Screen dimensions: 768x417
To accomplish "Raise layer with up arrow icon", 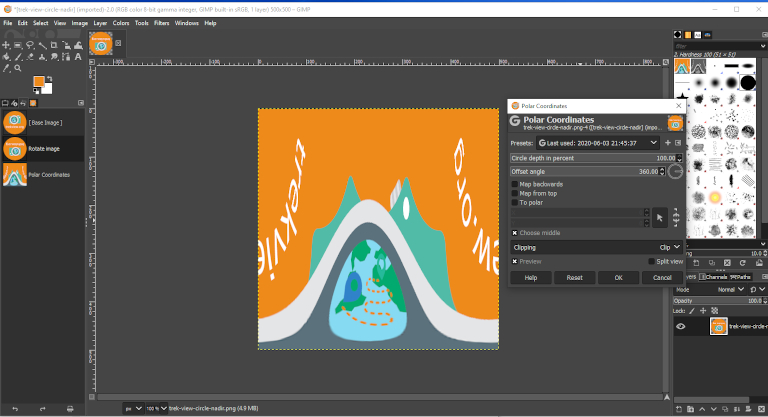I will (x=702, y=409).
